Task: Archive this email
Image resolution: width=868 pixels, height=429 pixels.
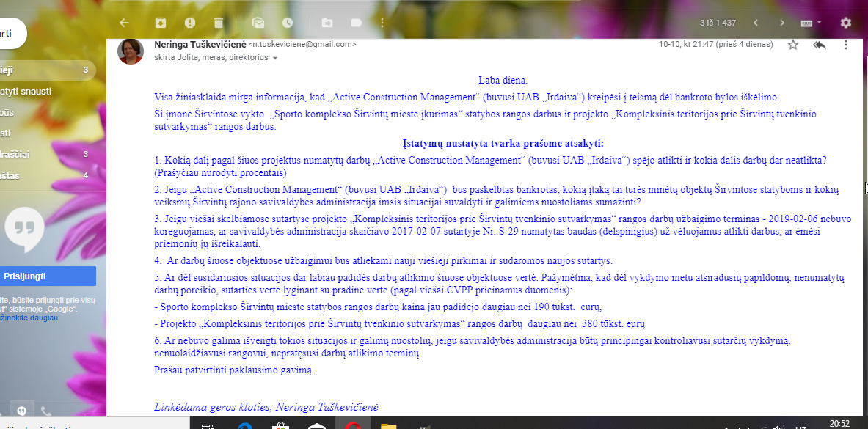Action: pos(161,23)
